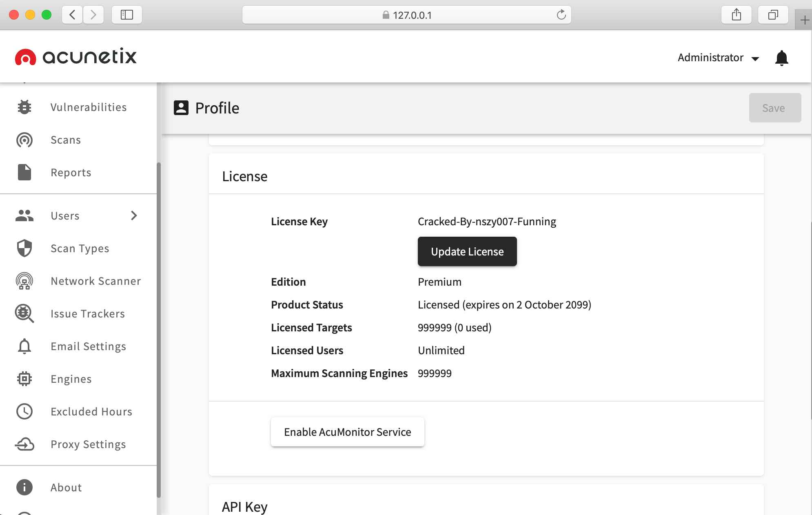Click the Excluded Hours clock icon
This screenshot has height=515, width=812.
[24, 411]
